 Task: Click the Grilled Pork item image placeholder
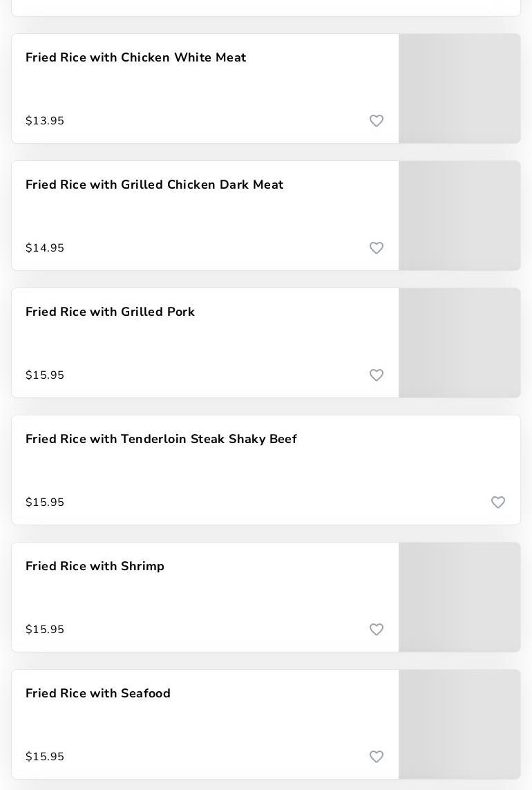click(x=459, y=343)
